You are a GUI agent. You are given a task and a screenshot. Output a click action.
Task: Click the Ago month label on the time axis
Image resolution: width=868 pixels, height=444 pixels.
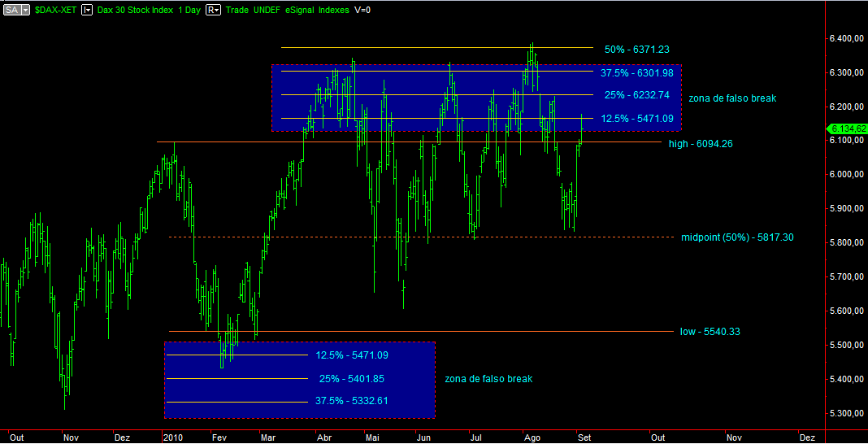[x=532, y=438]
